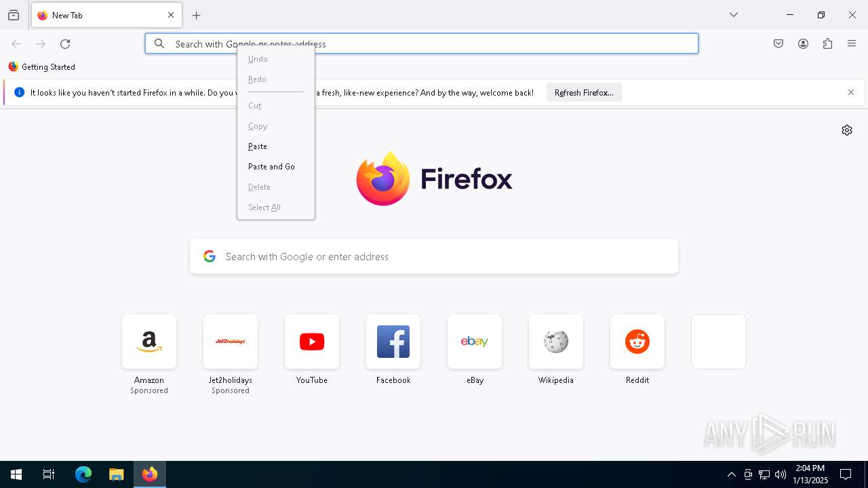Select Cut in context menu
The image size is (868, 488).
coord(275,106)
